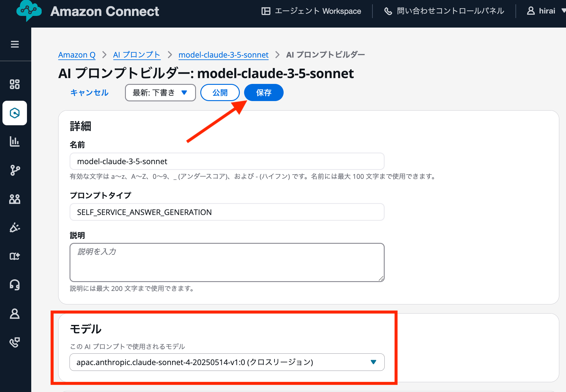
Task: Select the Amazon Q hexagon sidebar icon
Action: point(15,113)
